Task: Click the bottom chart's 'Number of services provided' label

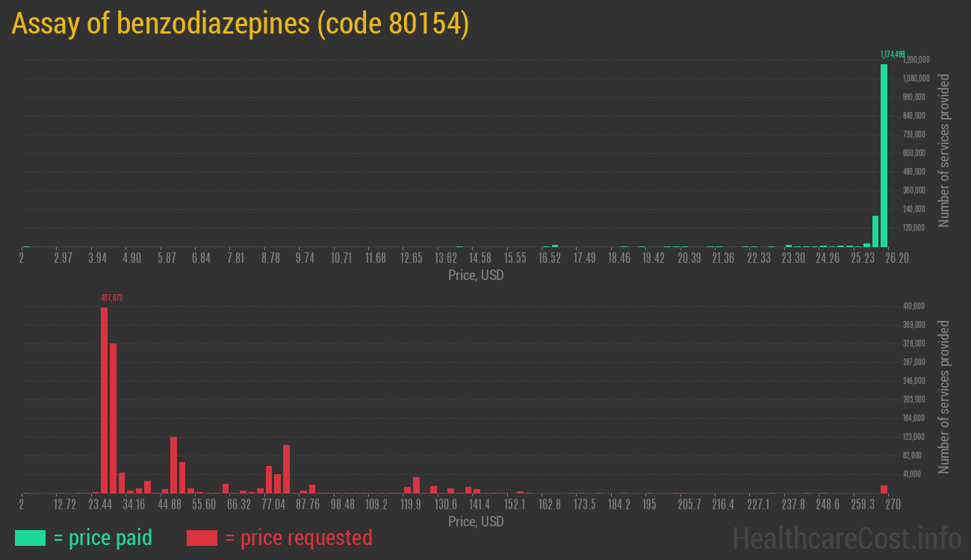Action: 943,396
